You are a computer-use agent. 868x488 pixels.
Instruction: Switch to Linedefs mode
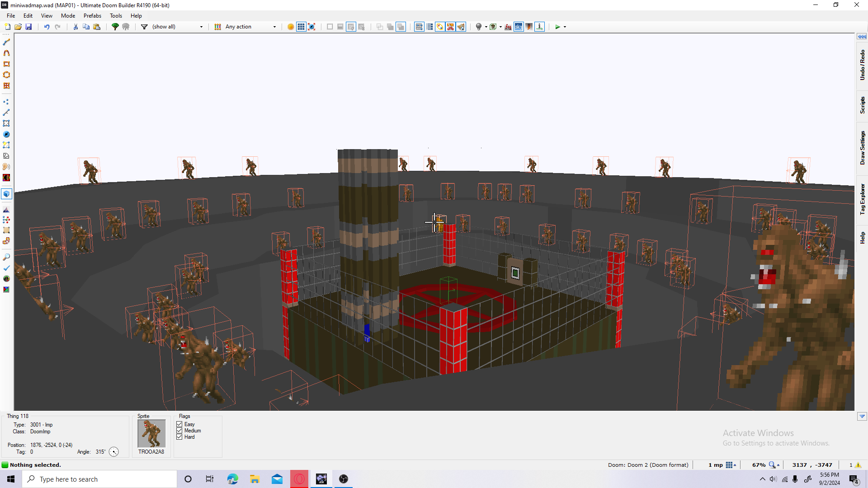(x=6, y=113)
